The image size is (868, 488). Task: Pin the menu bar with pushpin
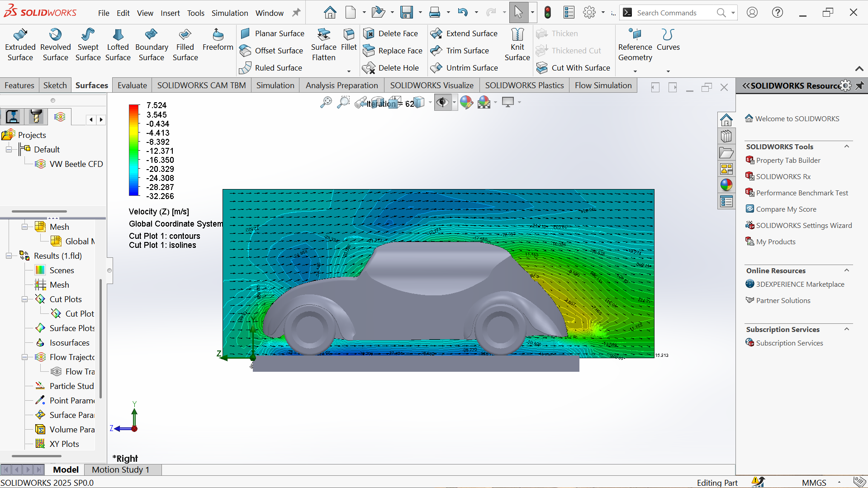(x=296, y=13)
